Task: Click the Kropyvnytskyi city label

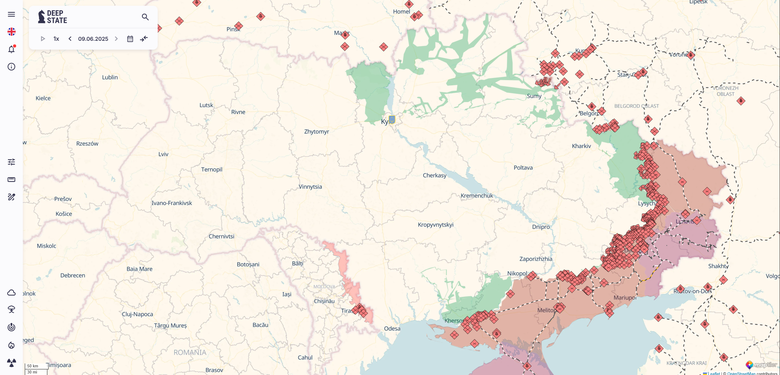Action: click(436, 225)
